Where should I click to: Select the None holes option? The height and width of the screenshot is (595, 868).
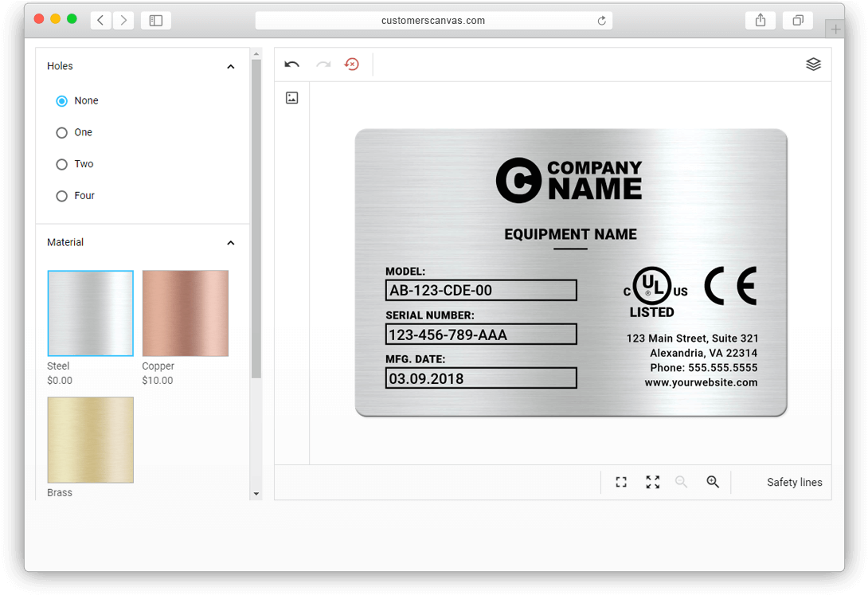(x=61, y=101)
